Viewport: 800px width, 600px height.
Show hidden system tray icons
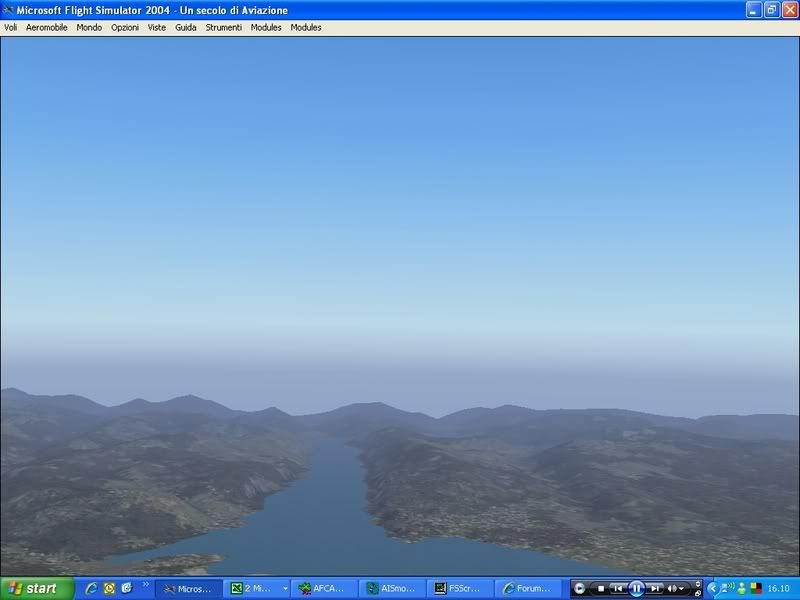click(713, 589)
